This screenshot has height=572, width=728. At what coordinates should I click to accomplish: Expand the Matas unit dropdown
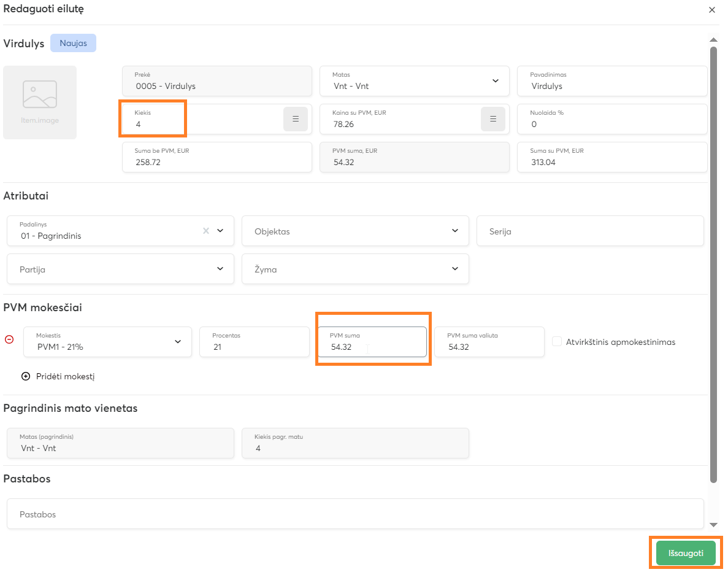[x=495, y=81]
